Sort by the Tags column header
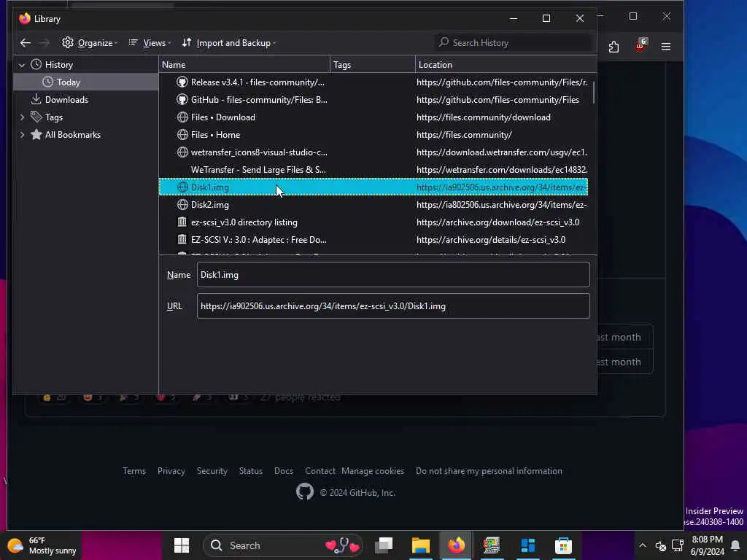This screenshot has height=560, width=747. coord(373,65)
